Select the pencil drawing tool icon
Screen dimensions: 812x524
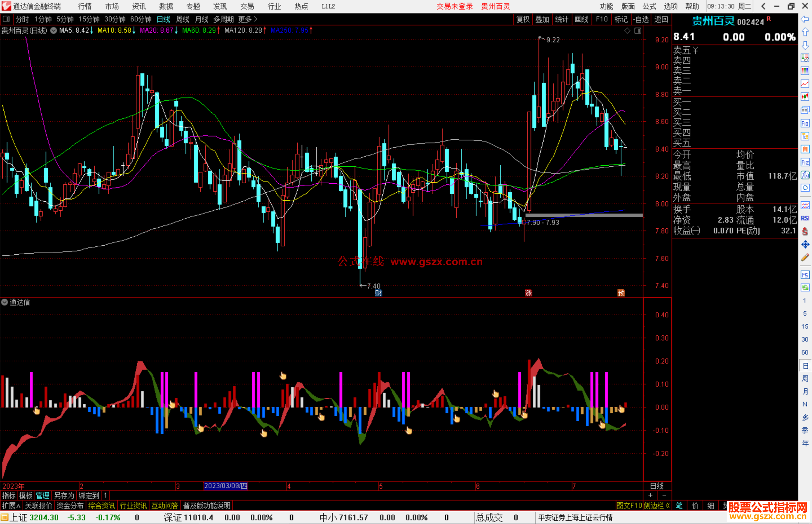[x=805, y=258]
